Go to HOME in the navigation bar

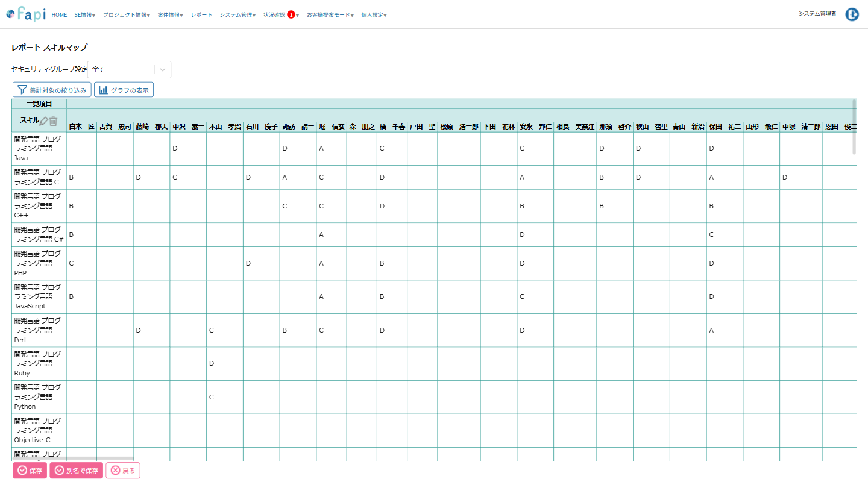[59, 15]
